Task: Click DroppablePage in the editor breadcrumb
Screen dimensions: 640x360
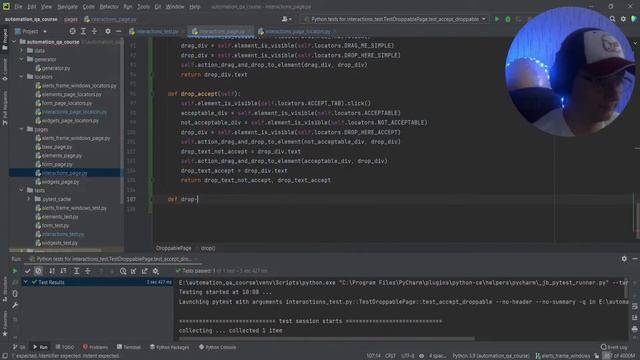Action: click(x=173, y=248)
